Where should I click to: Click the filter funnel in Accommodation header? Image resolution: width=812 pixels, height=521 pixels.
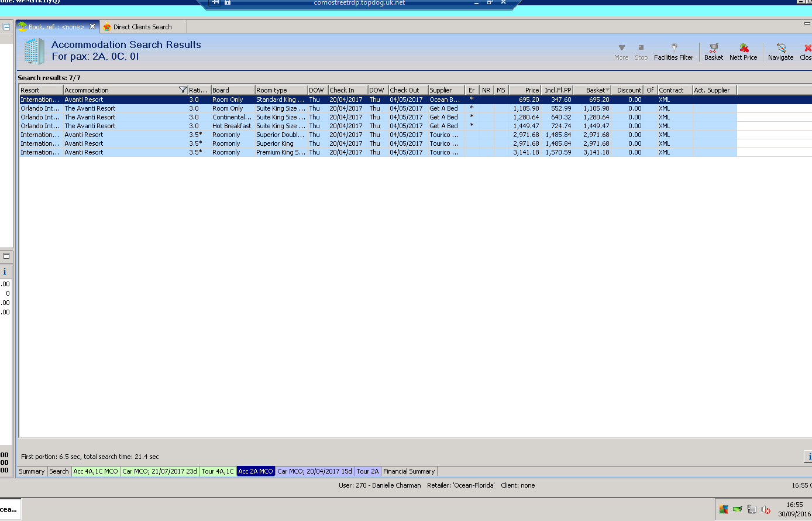[183, 90]
